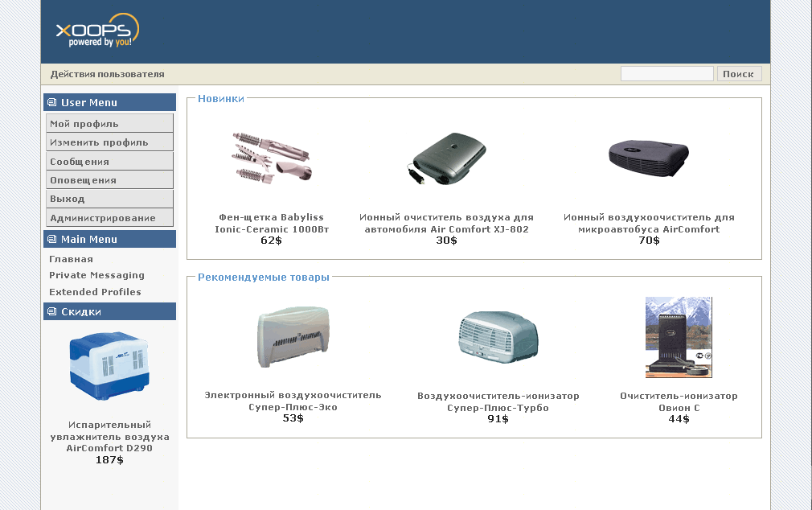Open the Супер-Плюс-Эко purifier image

tap(293, 337)
